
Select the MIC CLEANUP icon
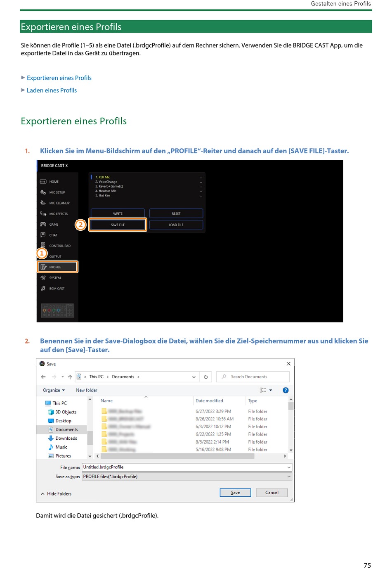pos(43,203)
